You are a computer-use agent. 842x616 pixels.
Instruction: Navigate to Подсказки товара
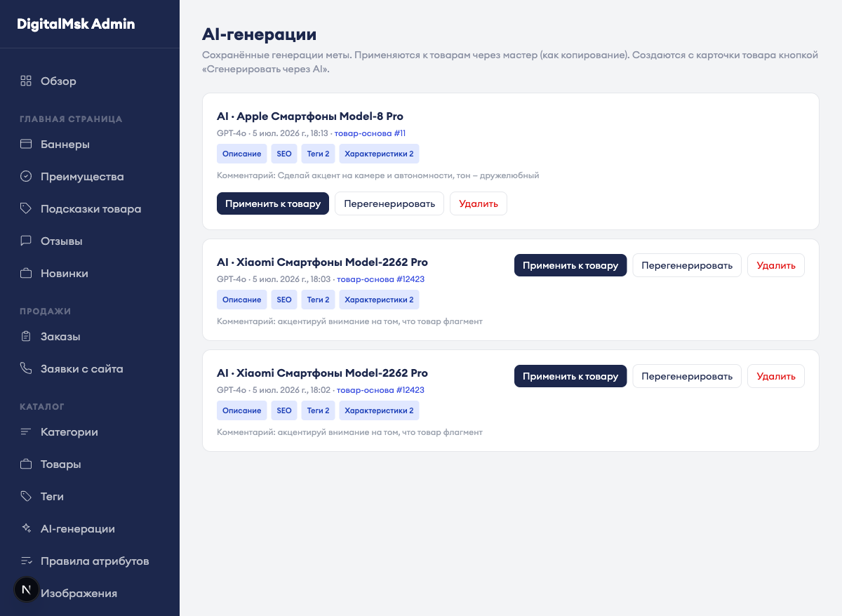click(90, 208)
